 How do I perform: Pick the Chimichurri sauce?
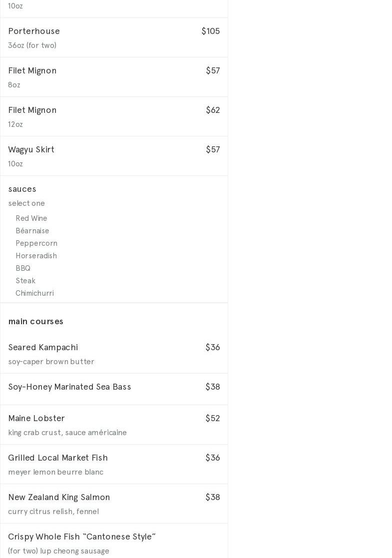34,293
